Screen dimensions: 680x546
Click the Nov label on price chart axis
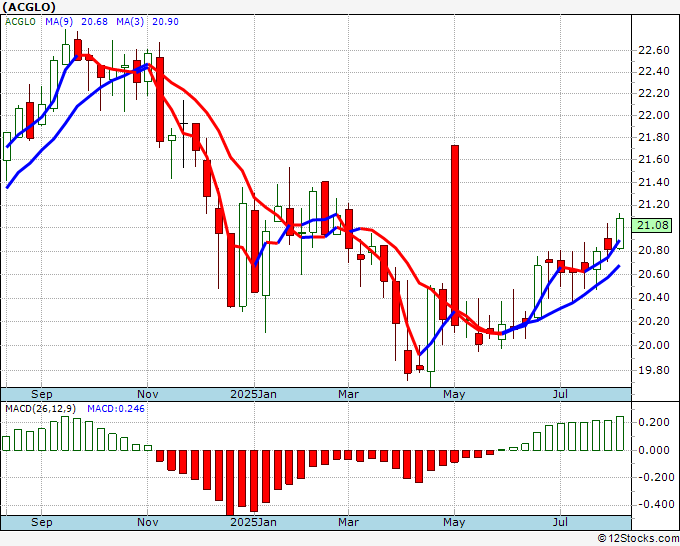tap(147, 394)
